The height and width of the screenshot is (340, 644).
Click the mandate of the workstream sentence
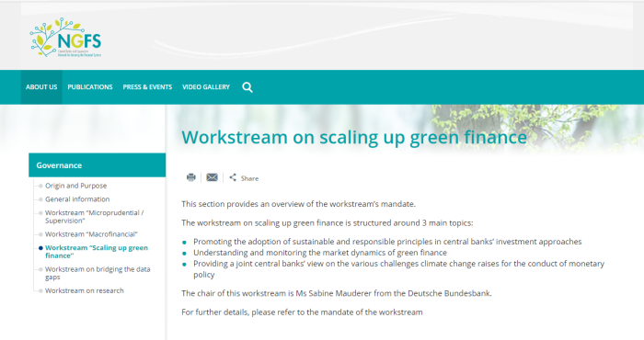(x=302, y=312)
